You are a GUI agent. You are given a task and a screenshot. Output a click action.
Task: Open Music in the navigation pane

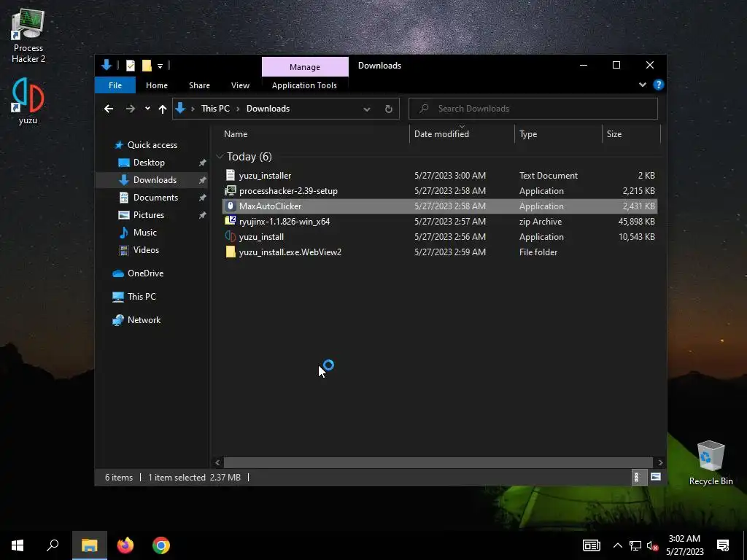tap(145, 233)
